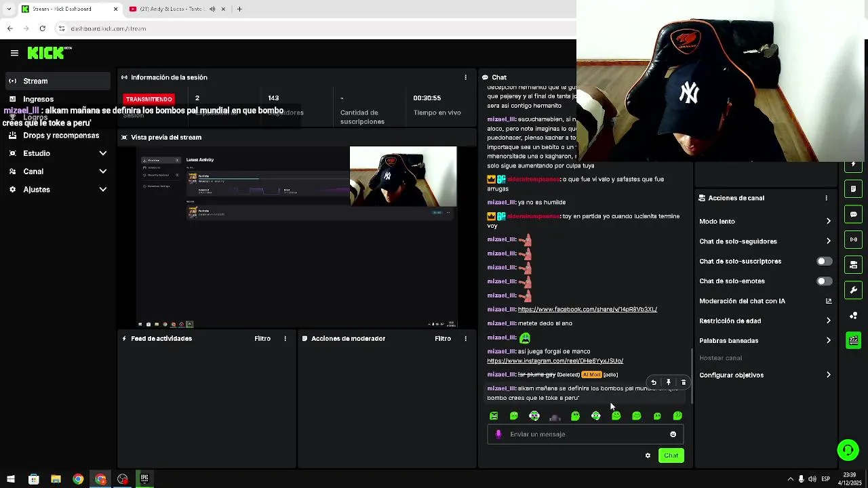The height and width of the screenshot is (488, 868).
Task: Open Palabras baneadas submenu
Action: pos(828,340)
